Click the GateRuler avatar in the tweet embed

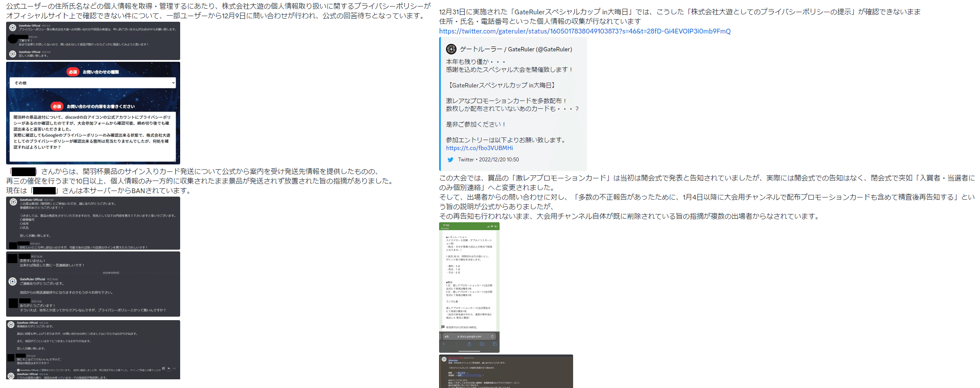pyautogui.click(x=451, y=49)
